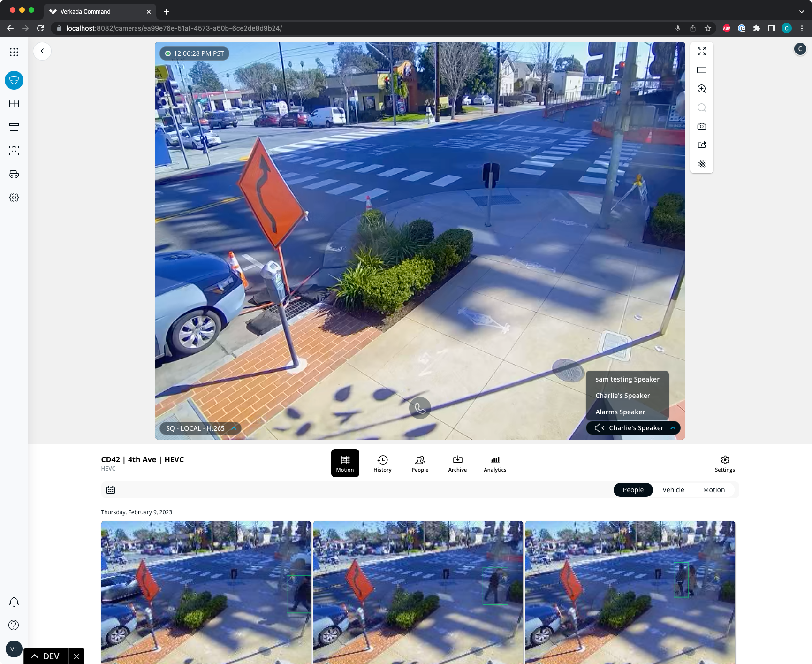Select the Vehicle filter pill
812x664 pixels.
673,490
